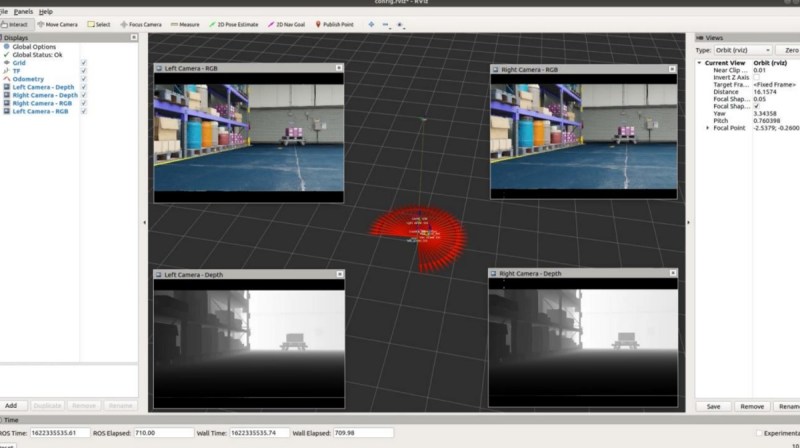Enable the Invert Z Axis checkbox
800x448 pixels.
coord(757,78)
